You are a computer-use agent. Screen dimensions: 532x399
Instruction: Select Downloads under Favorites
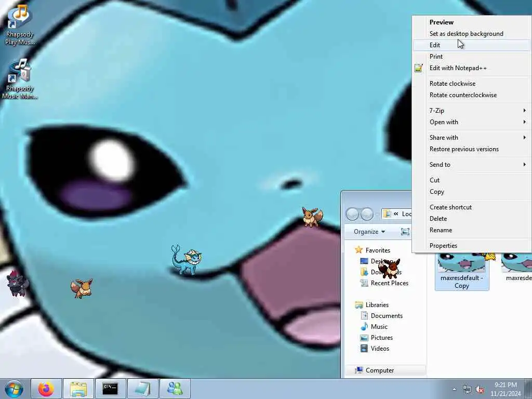[x=381, y=272]
